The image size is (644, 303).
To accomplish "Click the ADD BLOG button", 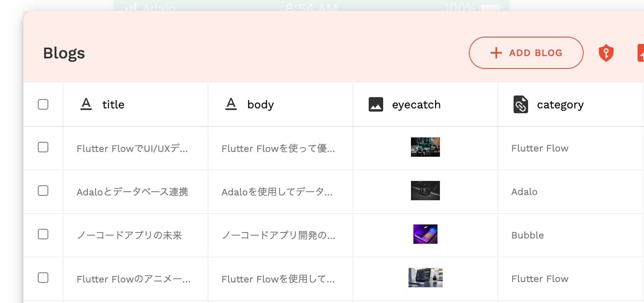I will coord(526,53).
